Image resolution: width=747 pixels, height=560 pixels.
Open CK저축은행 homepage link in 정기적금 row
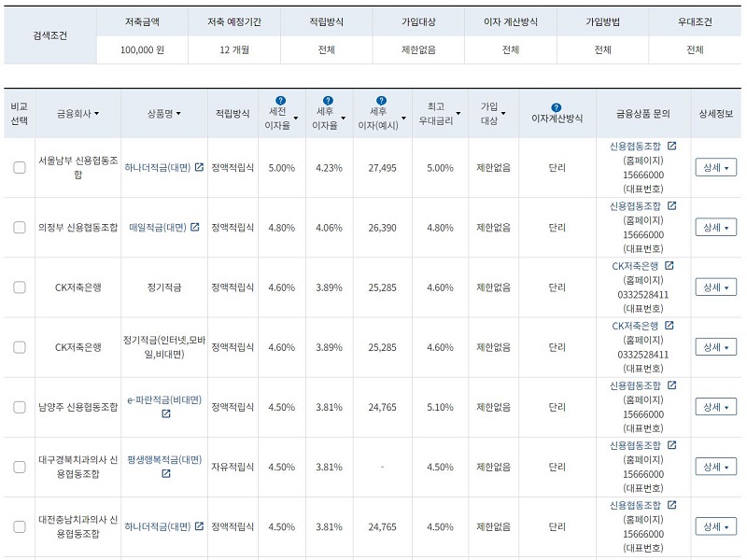click(635, 266)
